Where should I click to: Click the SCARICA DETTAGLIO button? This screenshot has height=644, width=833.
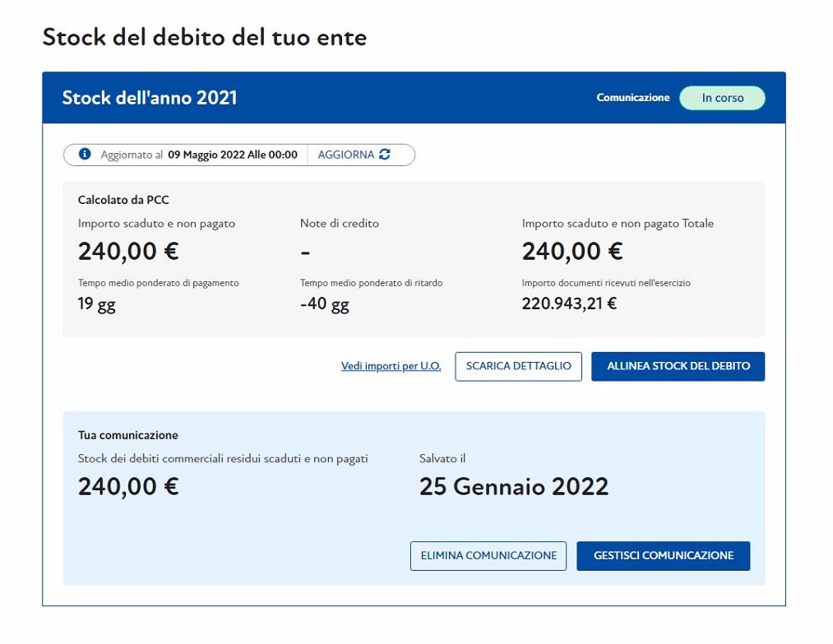(518, 366)
